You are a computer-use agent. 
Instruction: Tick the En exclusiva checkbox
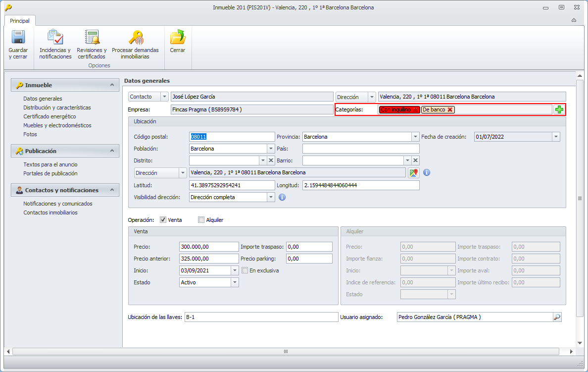245,270
